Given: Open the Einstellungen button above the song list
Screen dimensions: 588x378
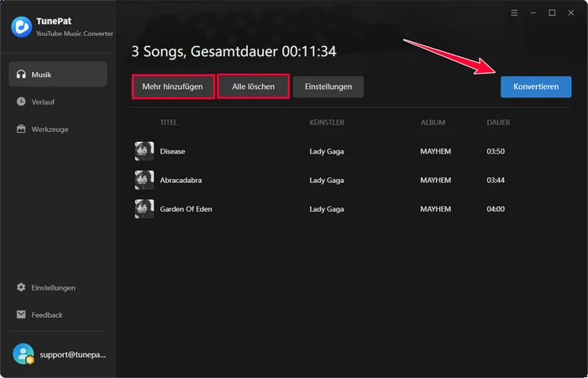Looking at the screenshot, I should tap(328, 87).
